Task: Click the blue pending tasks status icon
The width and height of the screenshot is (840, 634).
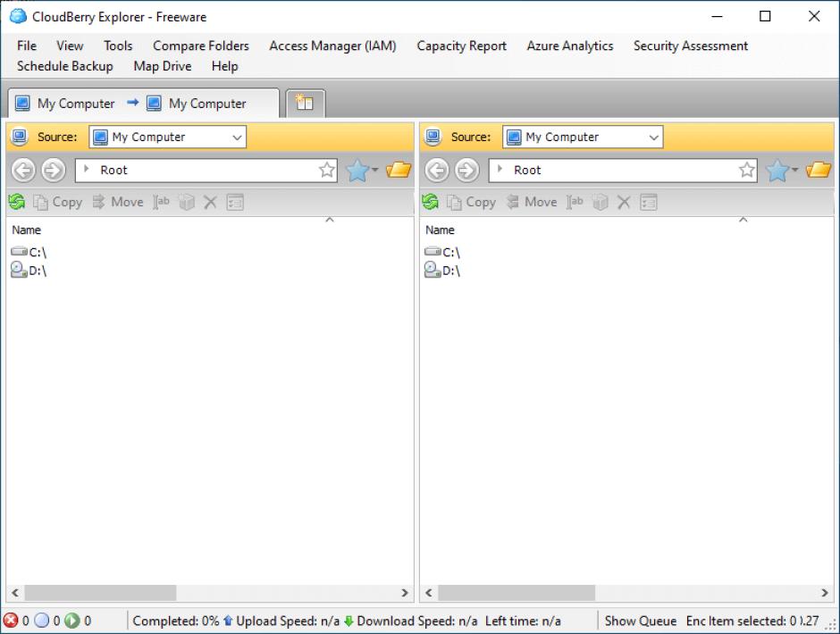Action: coord(42,621)
